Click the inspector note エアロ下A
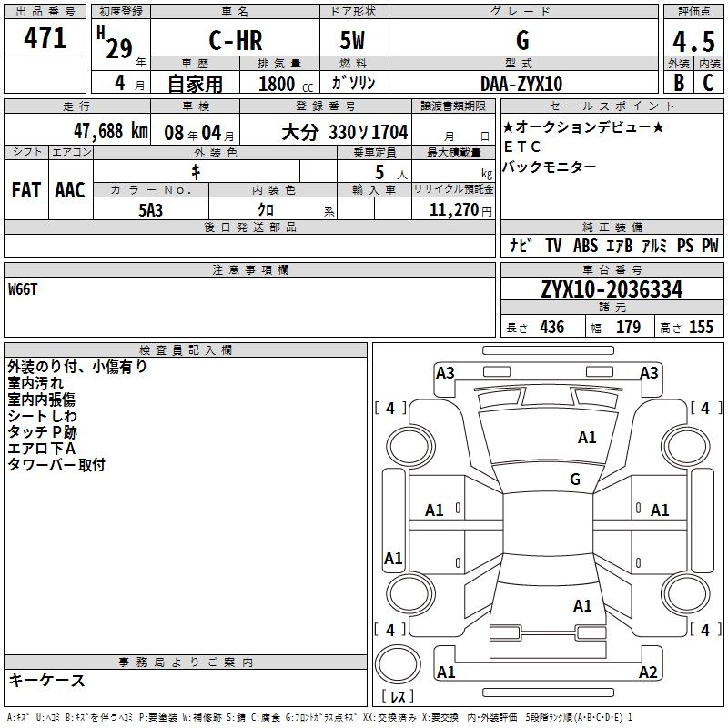Viewport: 728px width, 728px height. point(41,449)
